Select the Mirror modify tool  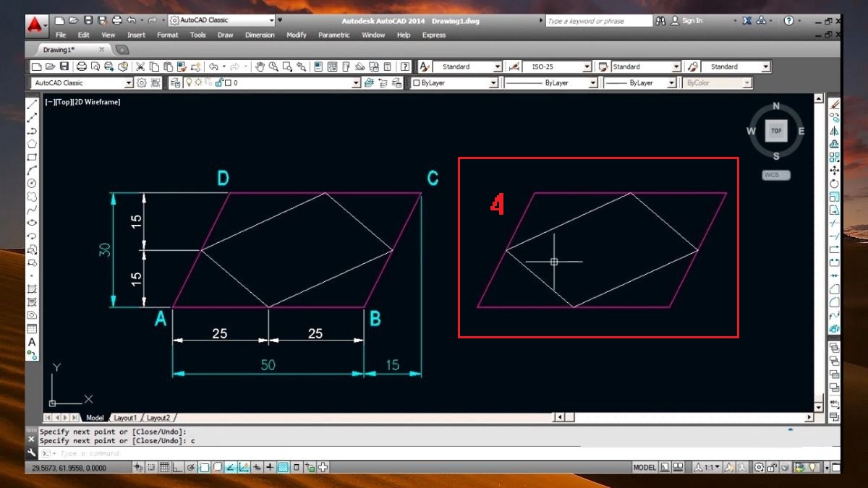[x=834, y=131]
